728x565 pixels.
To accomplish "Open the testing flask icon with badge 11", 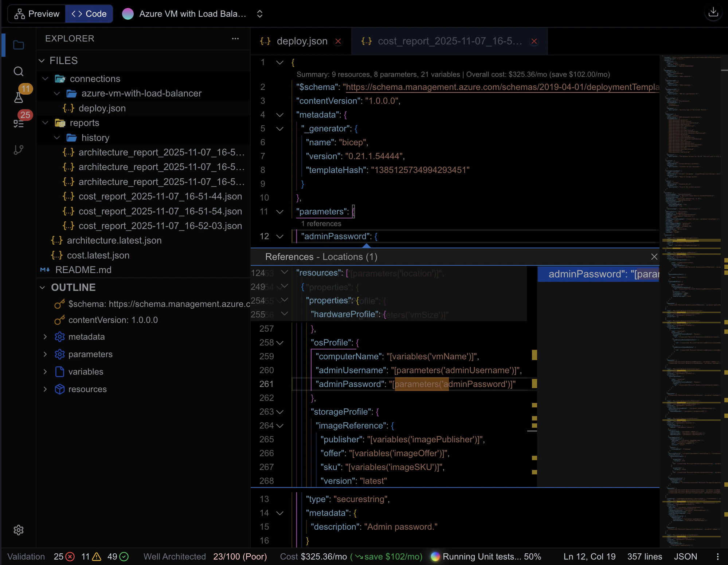I will pyautogui.click(x=19, y=97).
